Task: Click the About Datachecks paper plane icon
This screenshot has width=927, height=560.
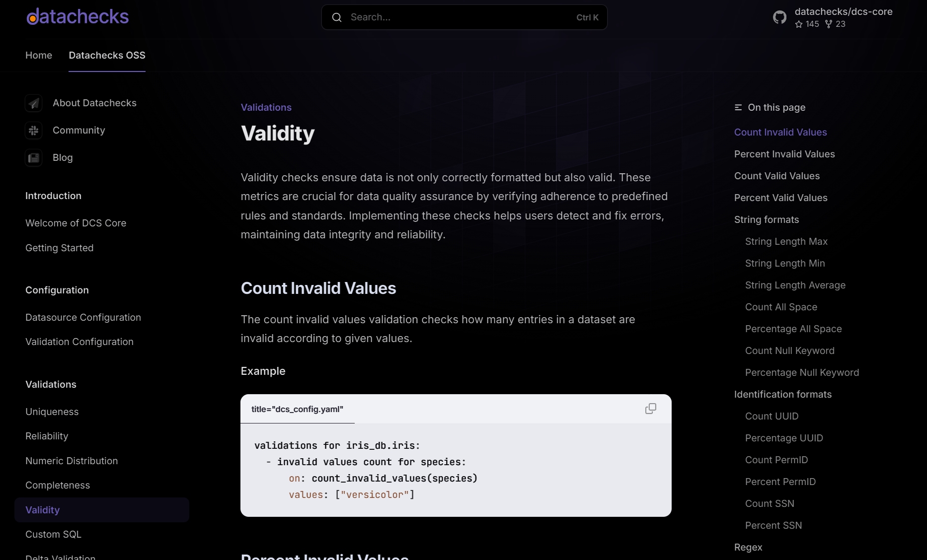Action: pos(34,103)
